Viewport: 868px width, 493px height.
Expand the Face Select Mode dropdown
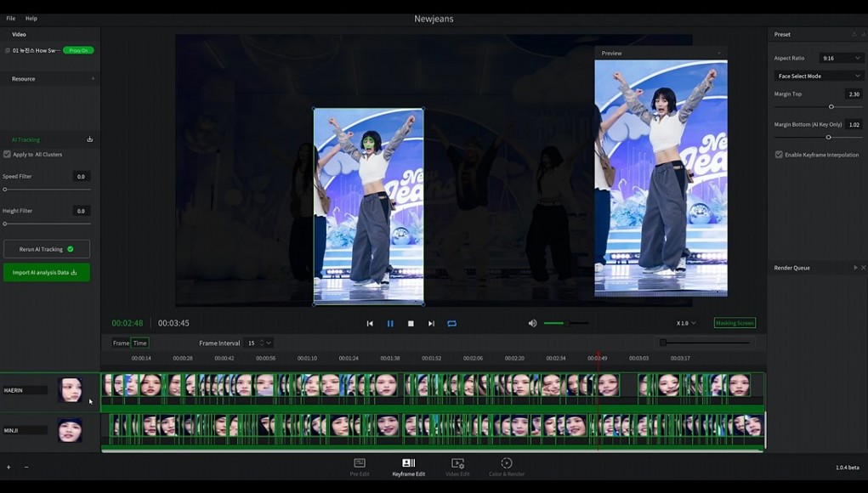click(x=818, y=76)
